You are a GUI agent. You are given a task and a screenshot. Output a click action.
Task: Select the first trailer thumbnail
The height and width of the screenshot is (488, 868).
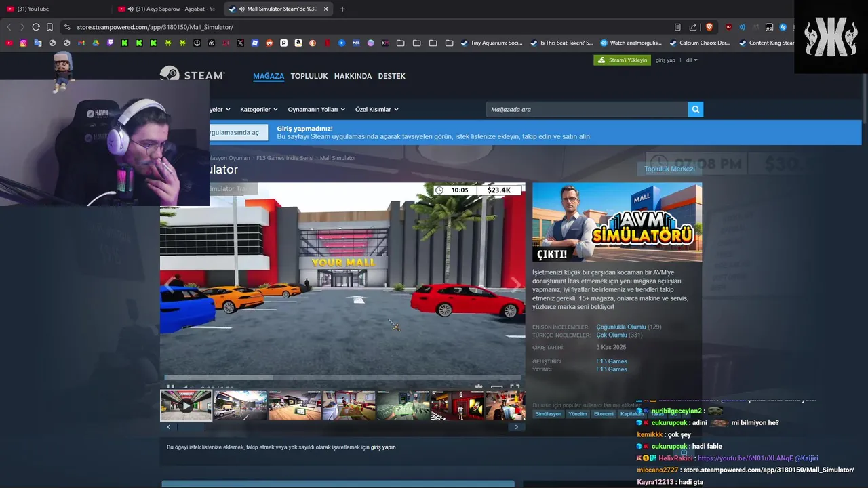click(186, 405)
